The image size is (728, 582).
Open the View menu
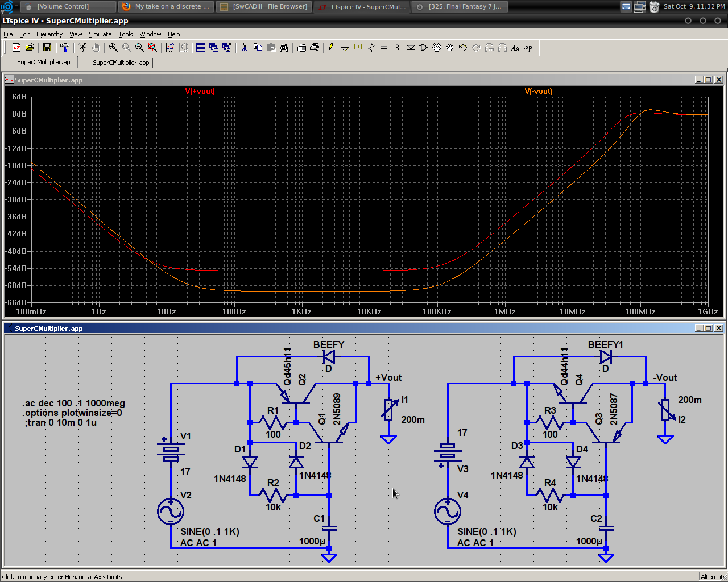[76, 34]
